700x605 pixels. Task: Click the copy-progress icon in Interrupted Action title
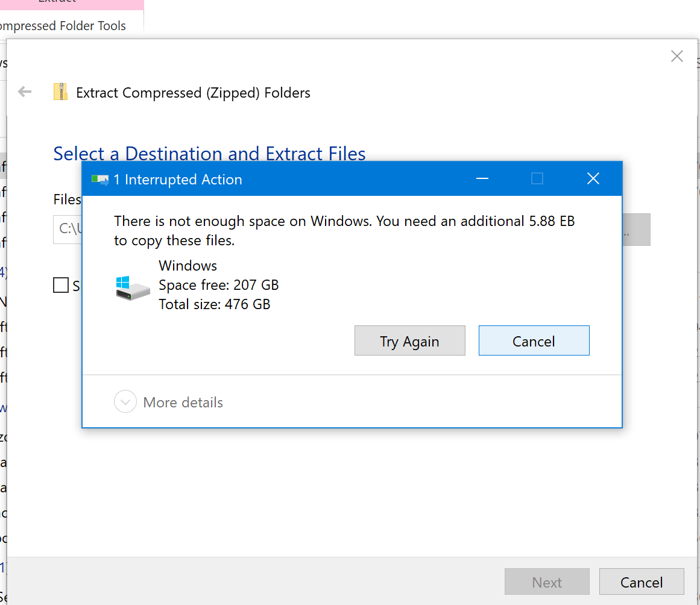pos(100,180)
